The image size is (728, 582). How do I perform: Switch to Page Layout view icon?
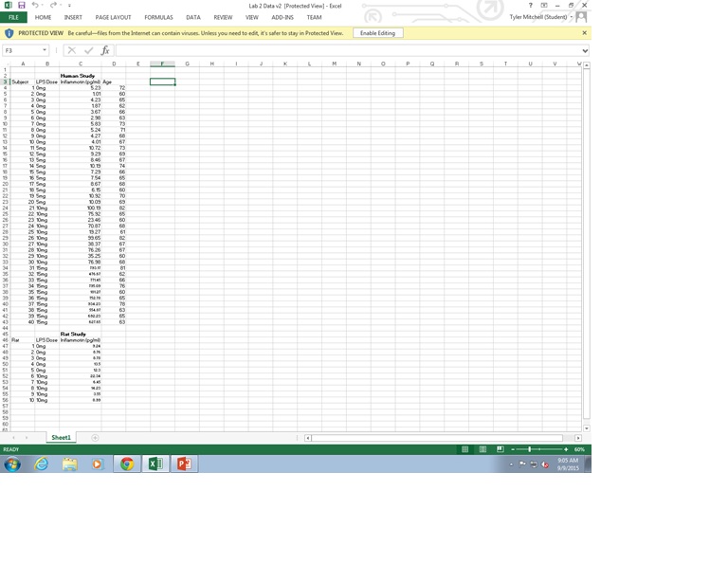(x=482, y=449)
